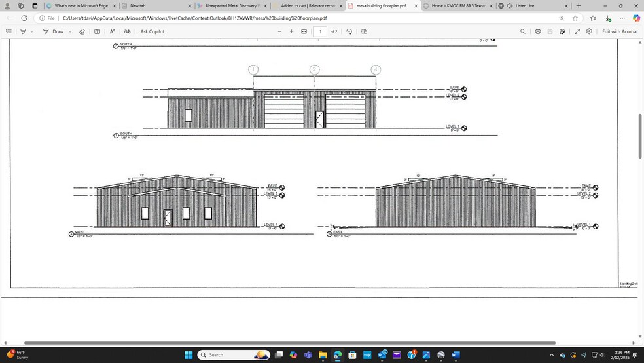Toggle the table of contents sidebar
Screen dimensions: 644x363
9,31
